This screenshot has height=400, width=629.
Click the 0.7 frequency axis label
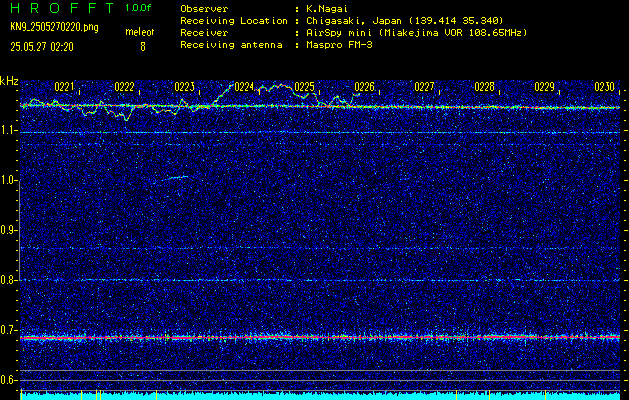pyautogui.click(x=8, y=330)
